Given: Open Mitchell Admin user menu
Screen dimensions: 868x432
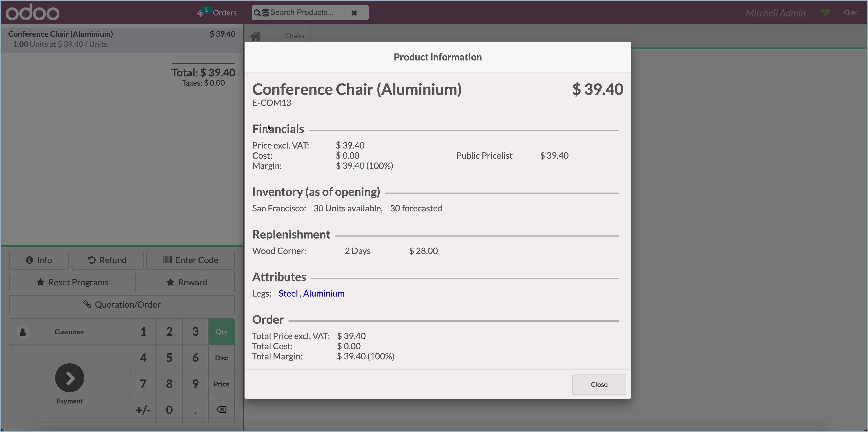Looking at the screenshot, I should pos(775,13).
